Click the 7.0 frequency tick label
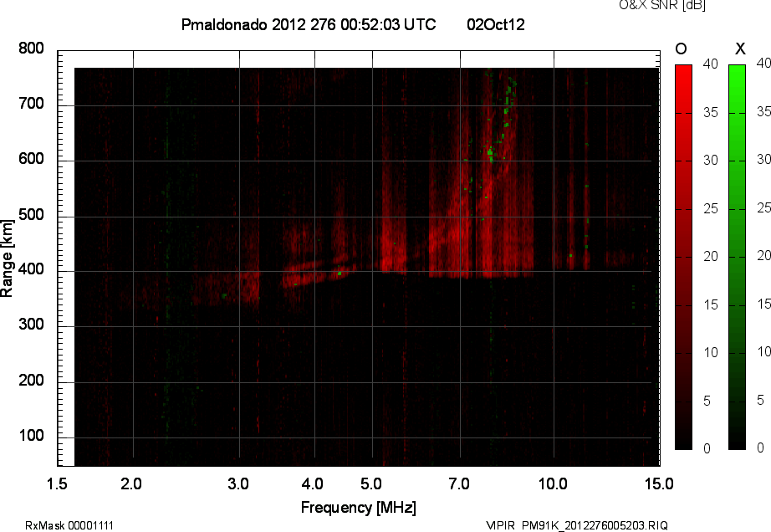Image resolution: width=771 pixels, height=532 pixels. point(459,483)
